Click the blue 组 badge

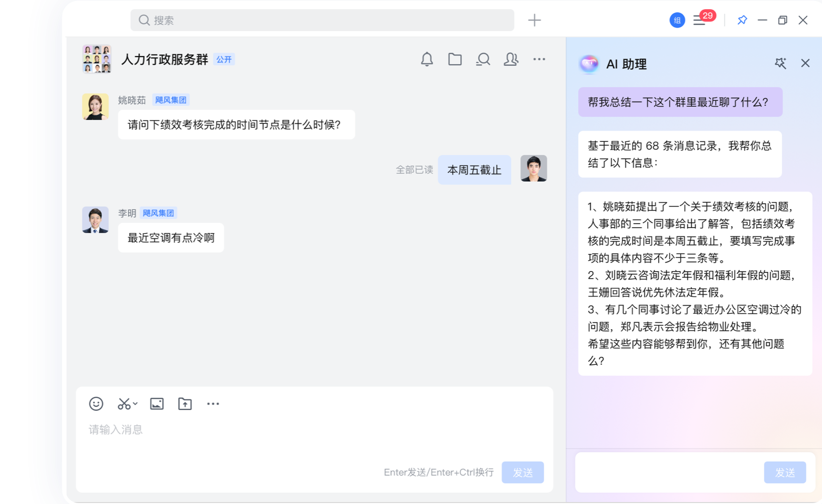point(677,20)
